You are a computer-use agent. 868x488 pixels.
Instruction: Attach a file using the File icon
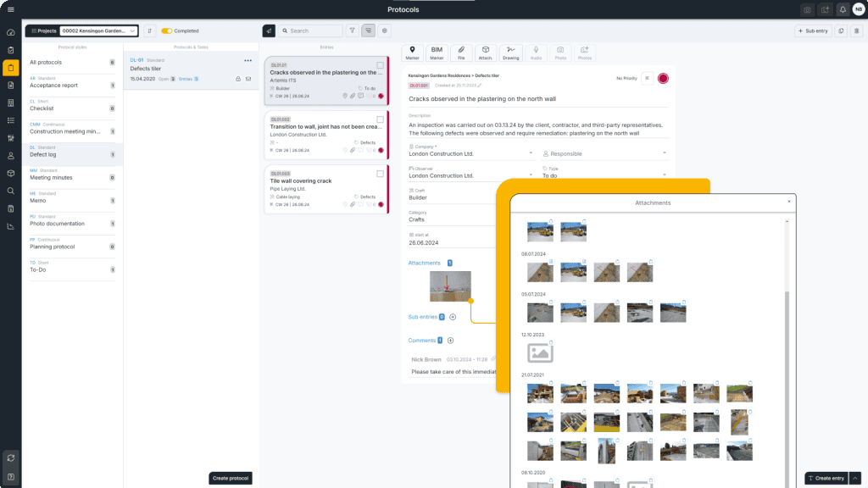point(461,53)
